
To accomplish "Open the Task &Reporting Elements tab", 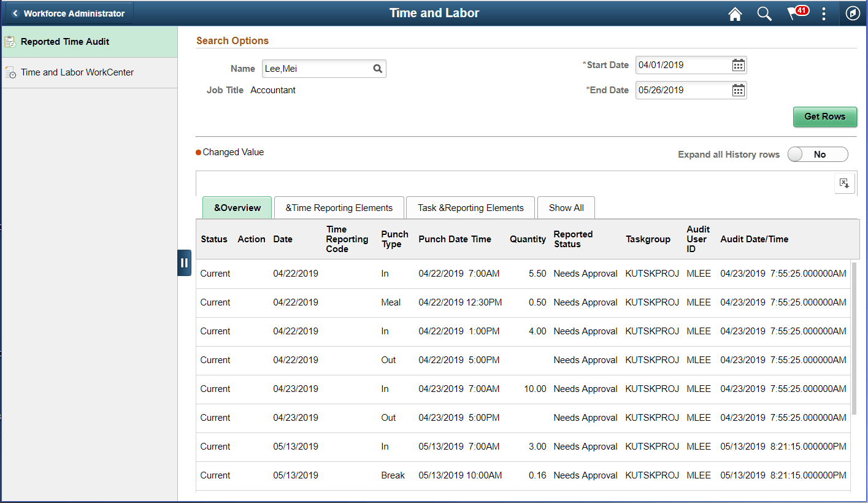I will pyautogui.click(x=470, y=207).
